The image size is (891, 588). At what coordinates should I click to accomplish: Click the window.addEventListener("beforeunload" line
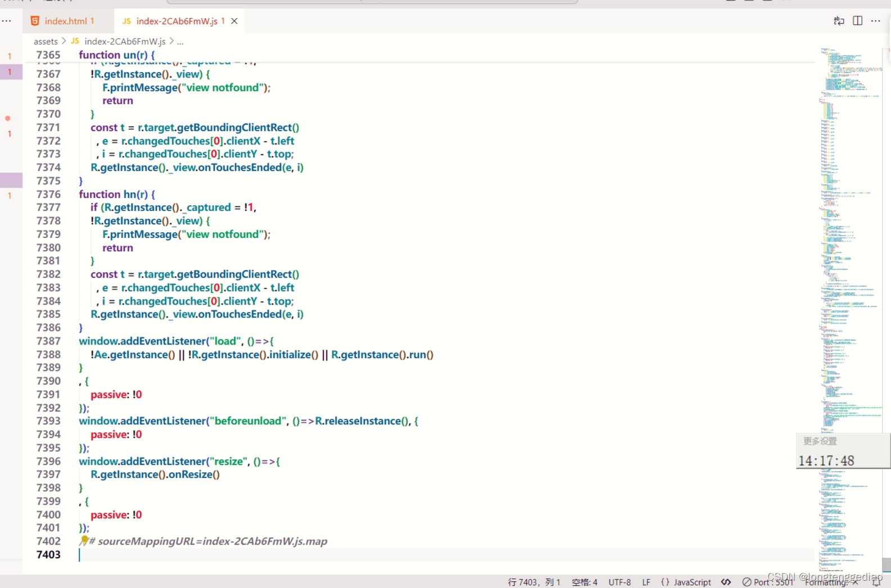pyautogui.click(x=248, y=421)
